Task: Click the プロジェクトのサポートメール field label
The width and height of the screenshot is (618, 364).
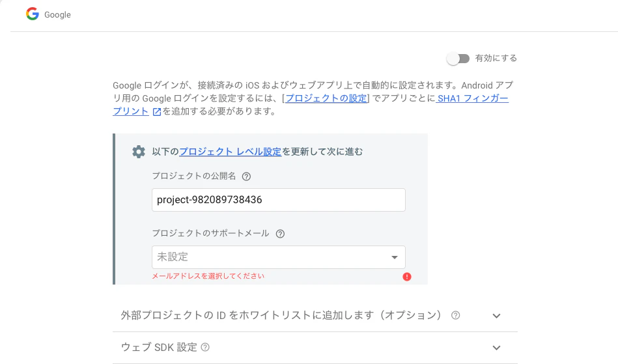Action: pos(210,233)
